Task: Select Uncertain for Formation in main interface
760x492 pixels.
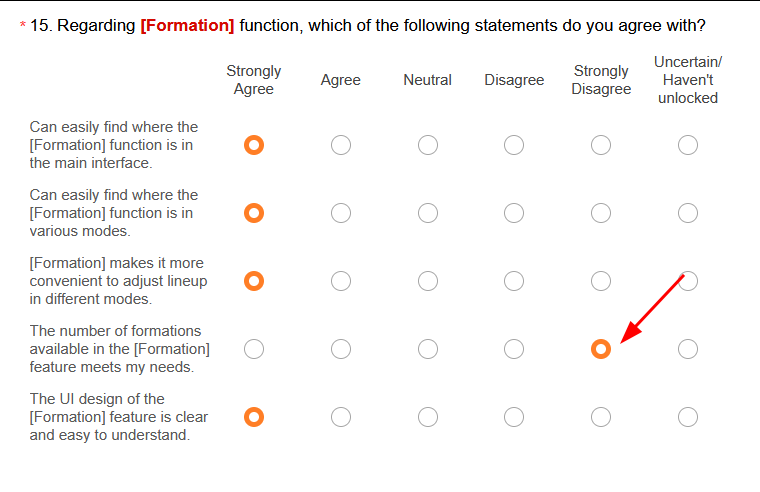Action: [x=688, y=145]
